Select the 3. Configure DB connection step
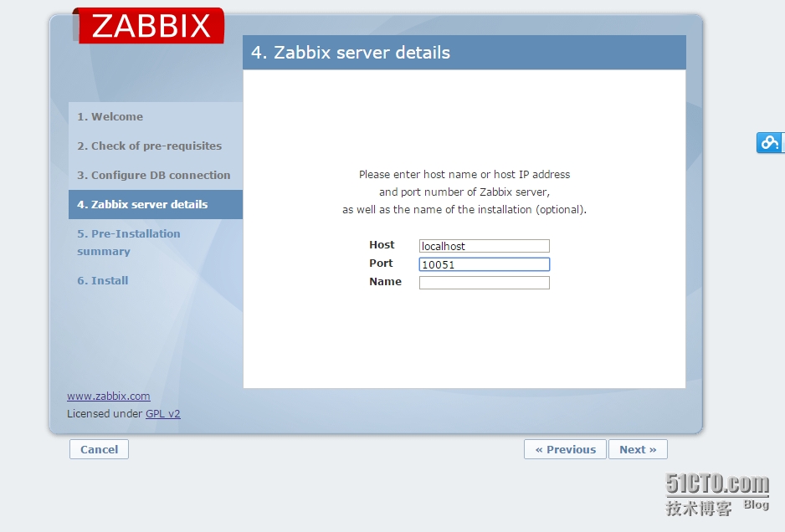 (154, 175)
